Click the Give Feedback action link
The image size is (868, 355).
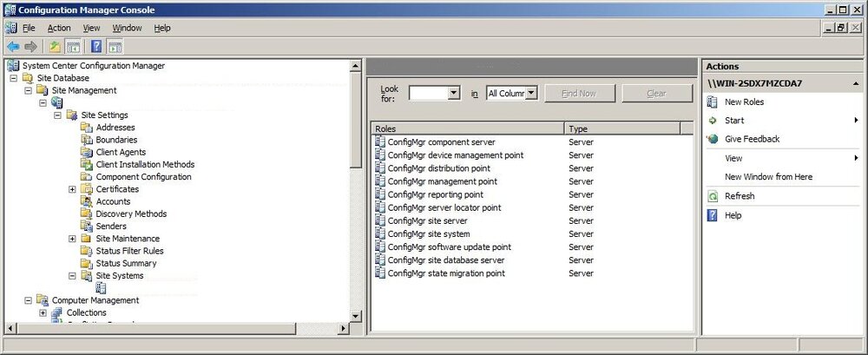(752, 139)
